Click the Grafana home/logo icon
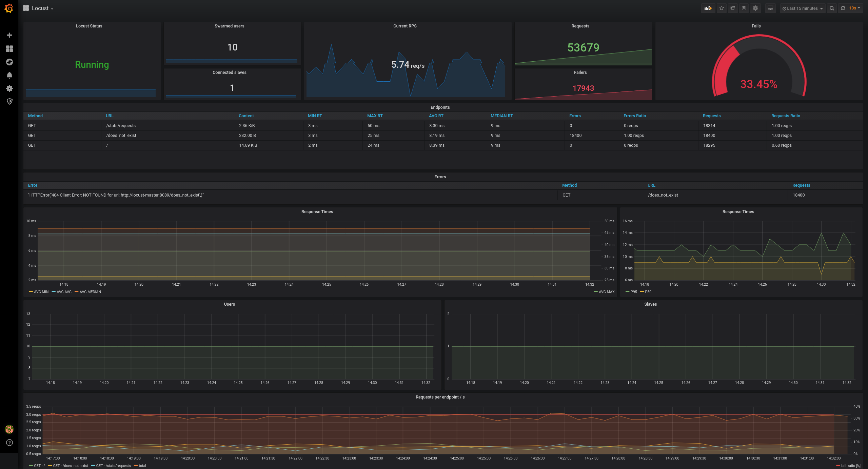Viewport: 868px width, 469px height. pyautogui.click(x=9, y=7)
